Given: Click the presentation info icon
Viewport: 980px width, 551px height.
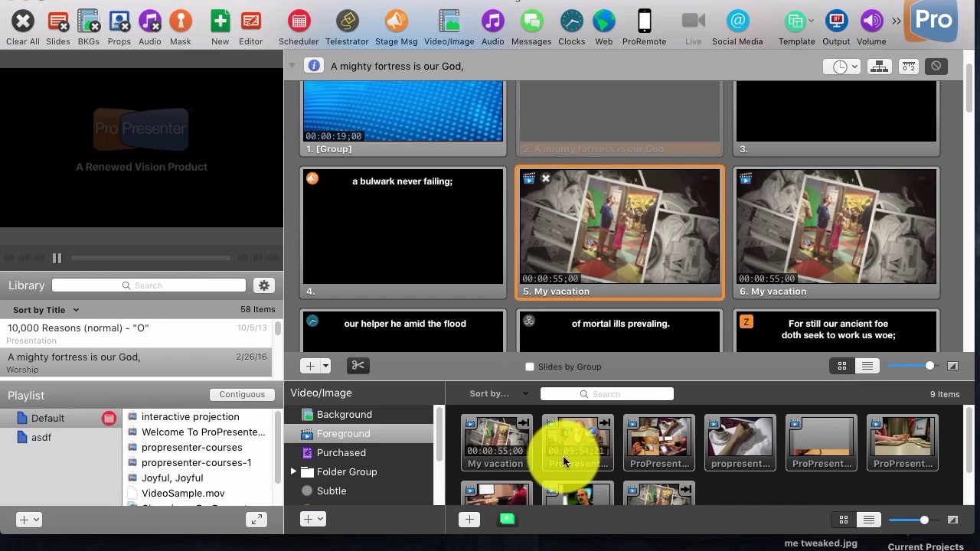Looking at the screenshot, I should [x=314, y=66].
